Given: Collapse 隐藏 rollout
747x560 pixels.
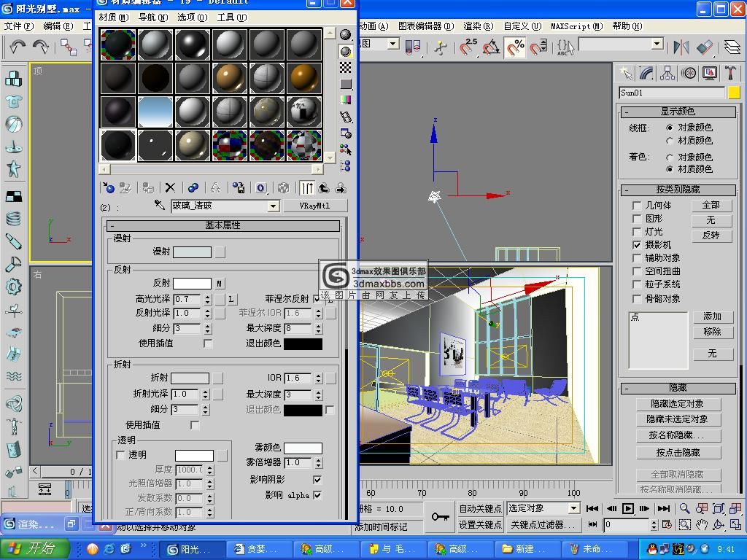Looking at the screenshot, I should [678, 388].
